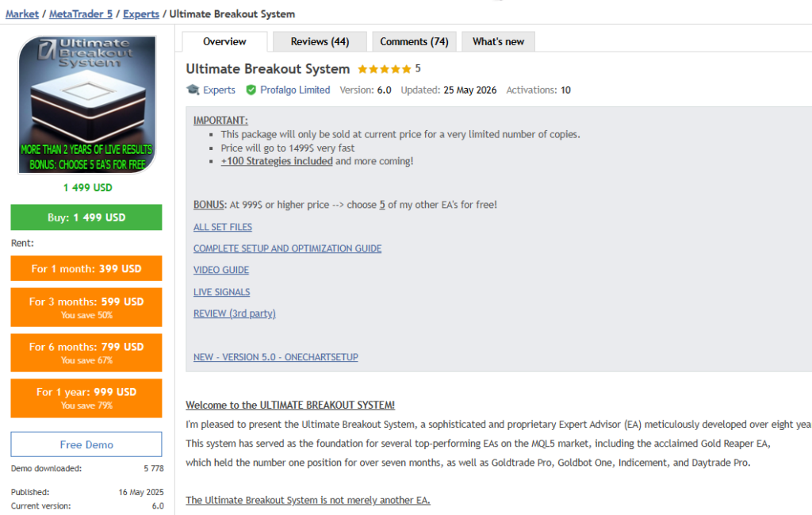Image resolution: width=812 pixels, height=515 pixels.
Task: Switch to the Overview tab
Action: point(224,41)
